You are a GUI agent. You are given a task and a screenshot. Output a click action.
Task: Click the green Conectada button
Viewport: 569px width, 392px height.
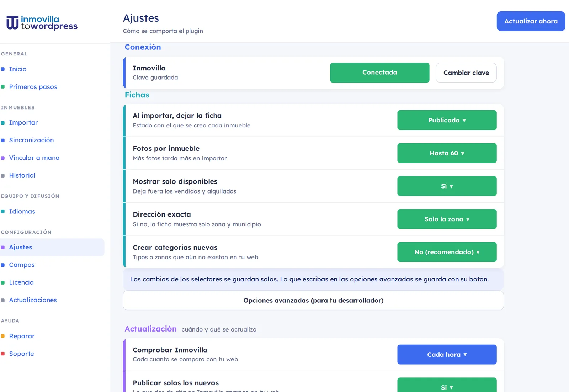[x=379, y=73]
